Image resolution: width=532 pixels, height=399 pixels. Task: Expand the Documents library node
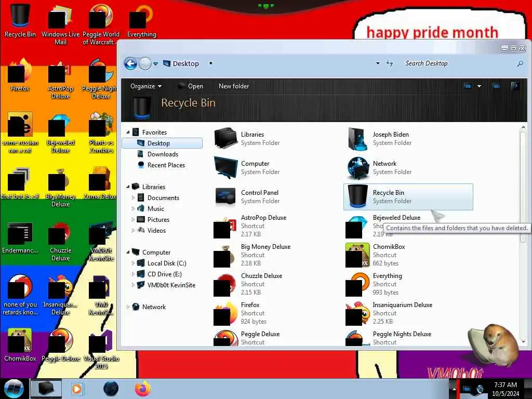(133, 198)
